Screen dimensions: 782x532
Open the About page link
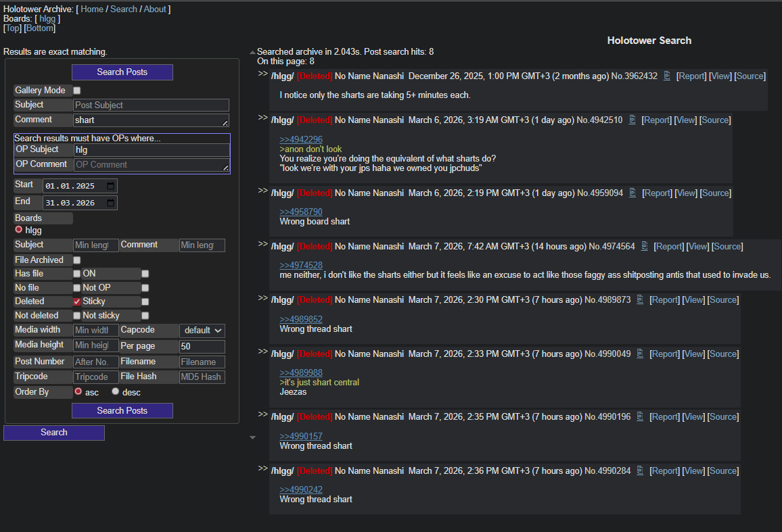(x=155, y=9)
